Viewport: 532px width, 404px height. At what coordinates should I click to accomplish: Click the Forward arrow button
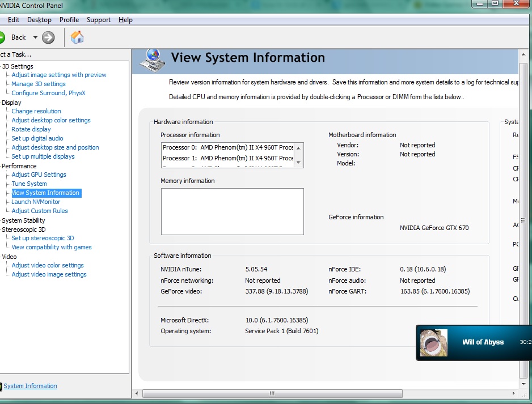[48, 37]
